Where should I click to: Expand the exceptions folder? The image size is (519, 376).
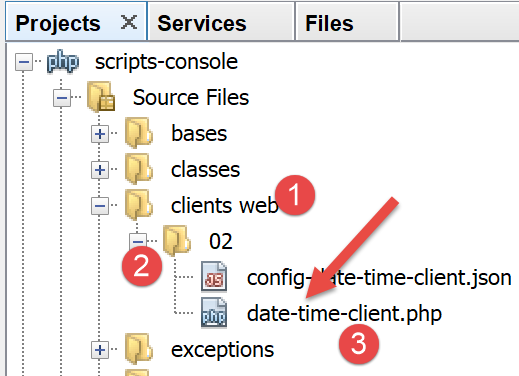point(100,350)
